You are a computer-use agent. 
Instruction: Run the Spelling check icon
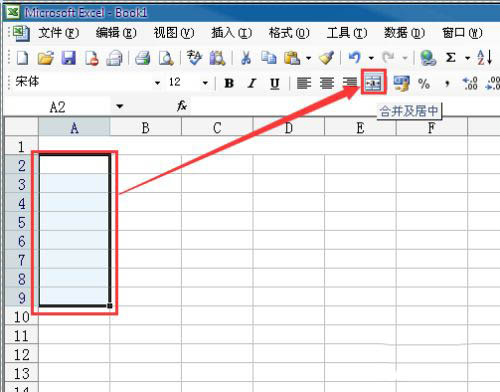pyautogui.click(x=194, y=58)
